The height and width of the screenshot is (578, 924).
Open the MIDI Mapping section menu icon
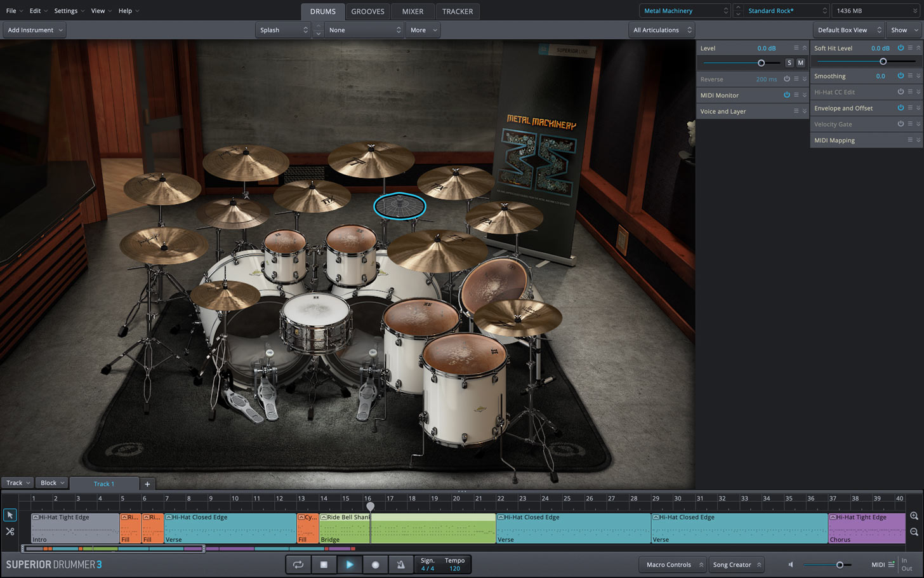click(x=909, y=140)
